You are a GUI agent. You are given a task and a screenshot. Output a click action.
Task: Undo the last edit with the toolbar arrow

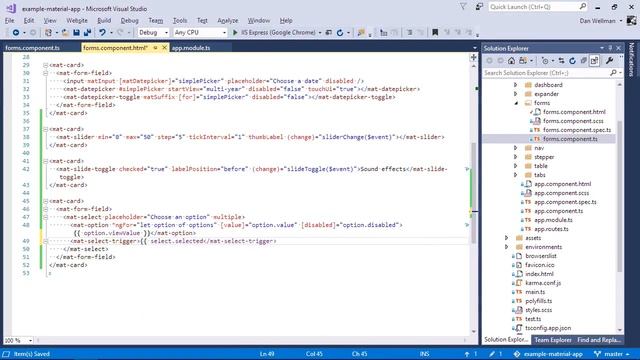[x=102, y=33]
